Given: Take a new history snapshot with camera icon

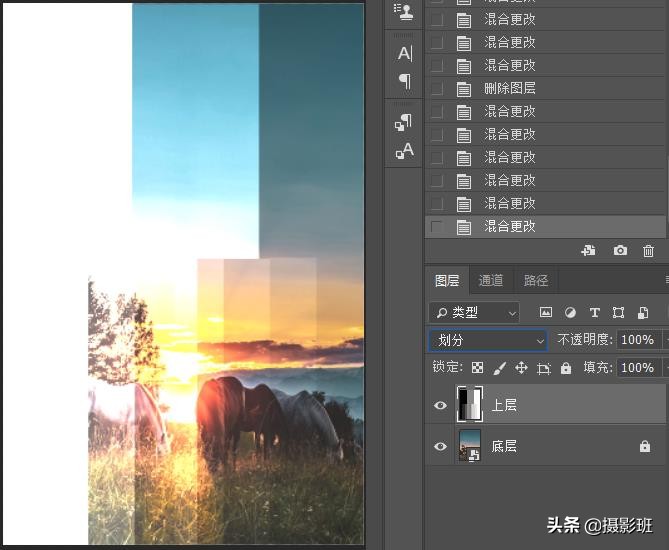Looking at the screenshot, I should [x=620, y=250].
